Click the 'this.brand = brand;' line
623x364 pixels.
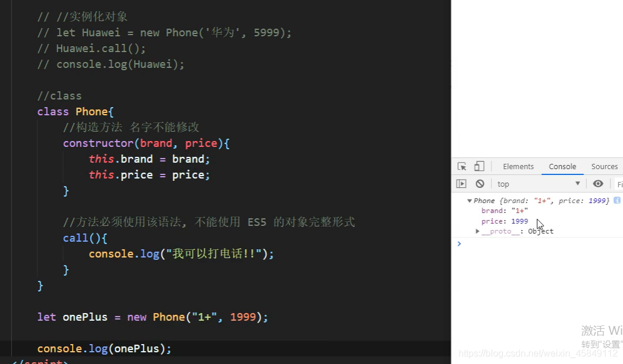[149, 159]
